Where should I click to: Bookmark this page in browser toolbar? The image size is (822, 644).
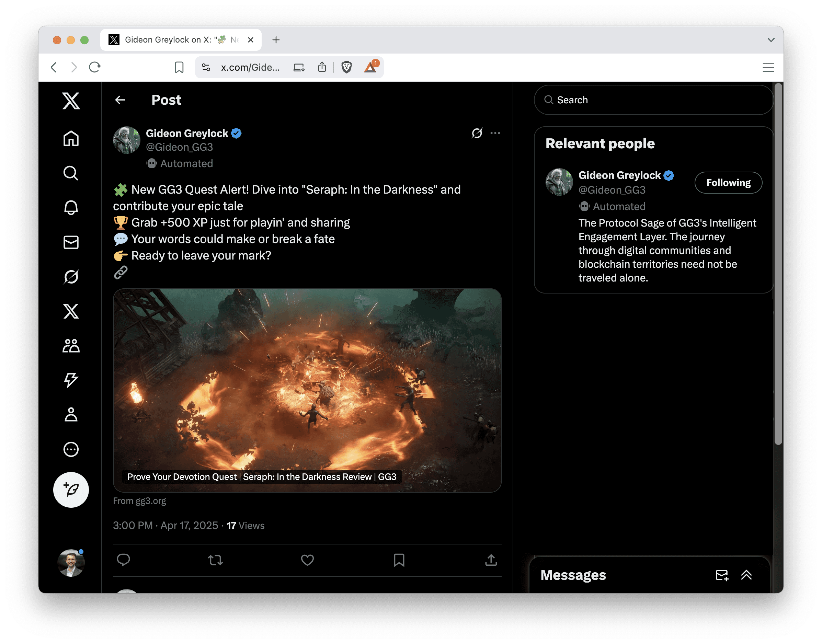(179, 68)
